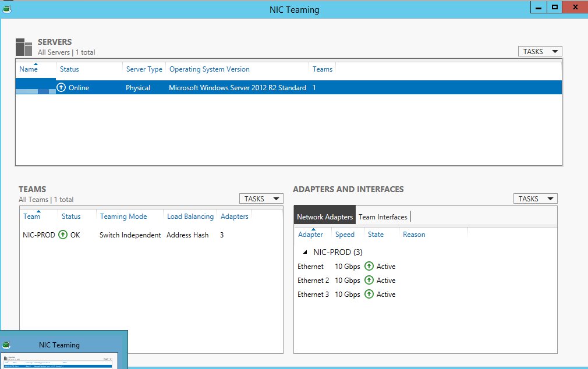Viewport: 588px width, 369px height.
Task: Click the 10 Gbps speed of Ethernet 2
Action: [x=347, y=280]
